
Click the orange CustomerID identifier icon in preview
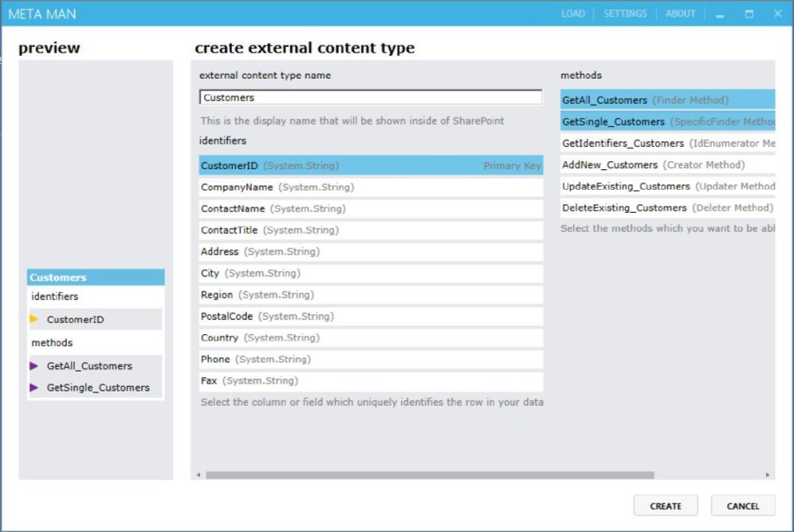35,318
